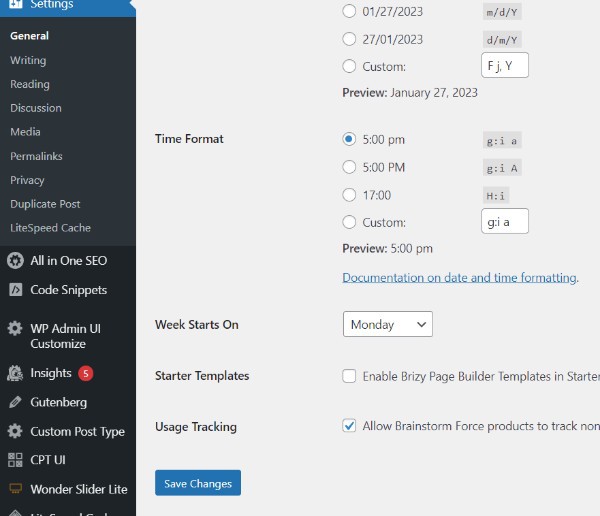Go to Reading settings

coord(30,84)
